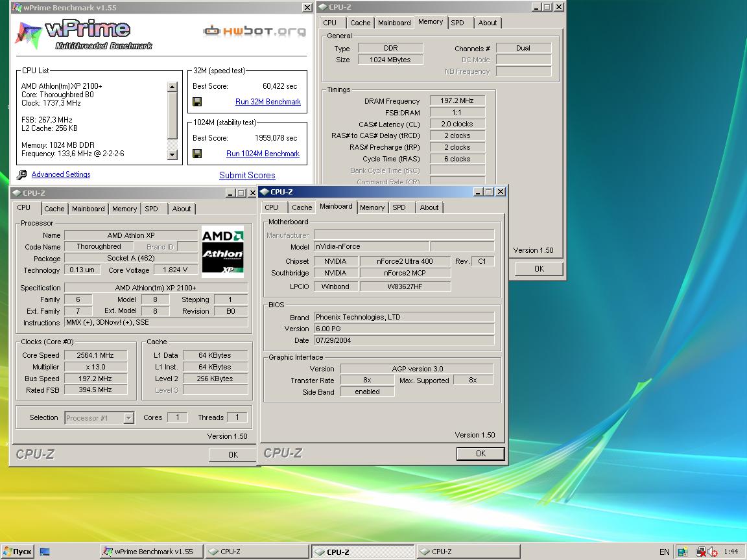The height and width of the screenshot is (560, 747).
Task: Click OK in the Memory window
Action: coord(539,268)
